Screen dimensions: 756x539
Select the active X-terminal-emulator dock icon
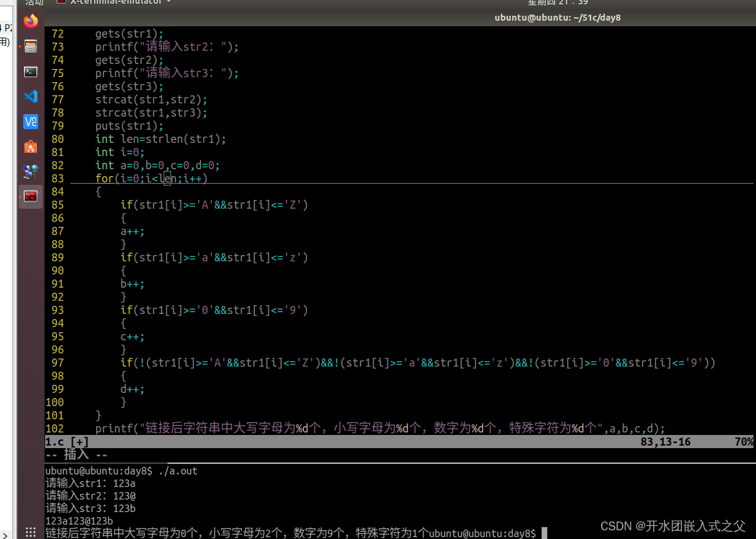tap(30, 196)
